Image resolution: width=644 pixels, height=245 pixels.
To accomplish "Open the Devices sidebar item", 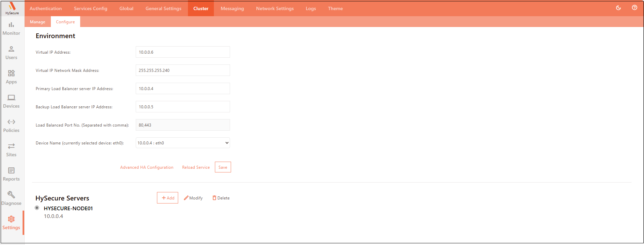I will [x=11, y=102].
